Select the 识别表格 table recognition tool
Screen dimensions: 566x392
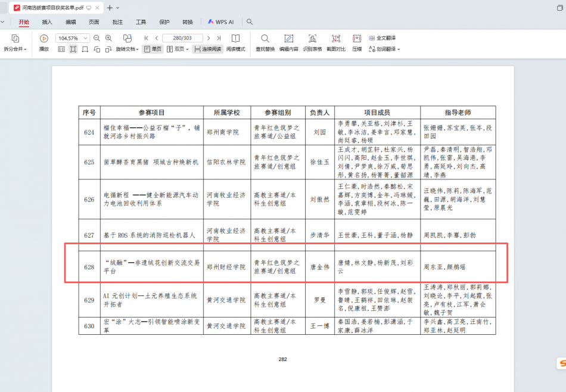click(312, 39)
